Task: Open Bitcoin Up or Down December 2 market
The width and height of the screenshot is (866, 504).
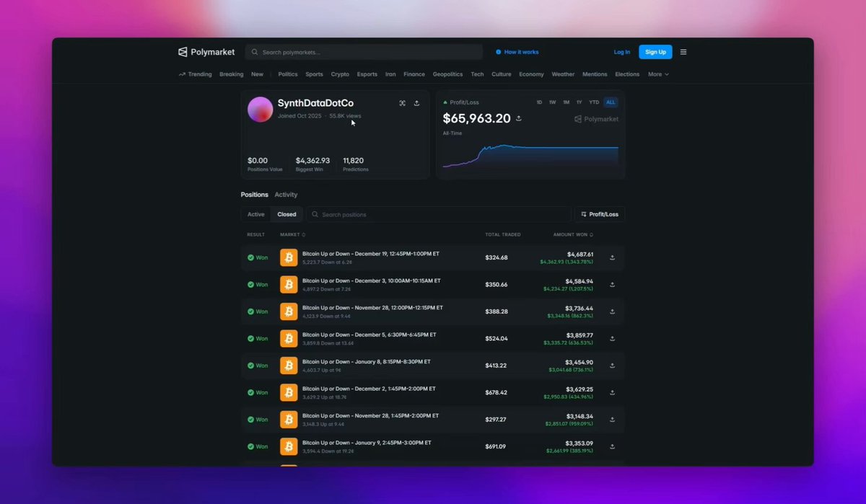Action: pos(369,389)
